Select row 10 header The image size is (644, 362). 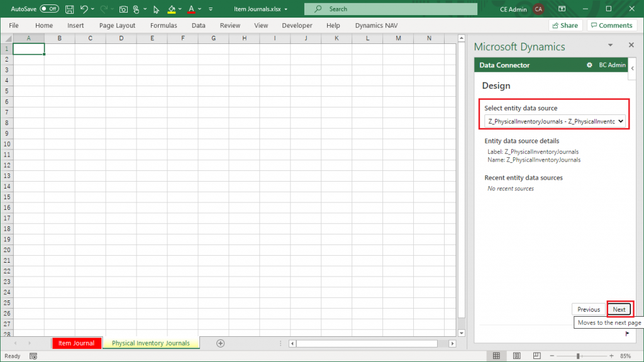point(6,144)
